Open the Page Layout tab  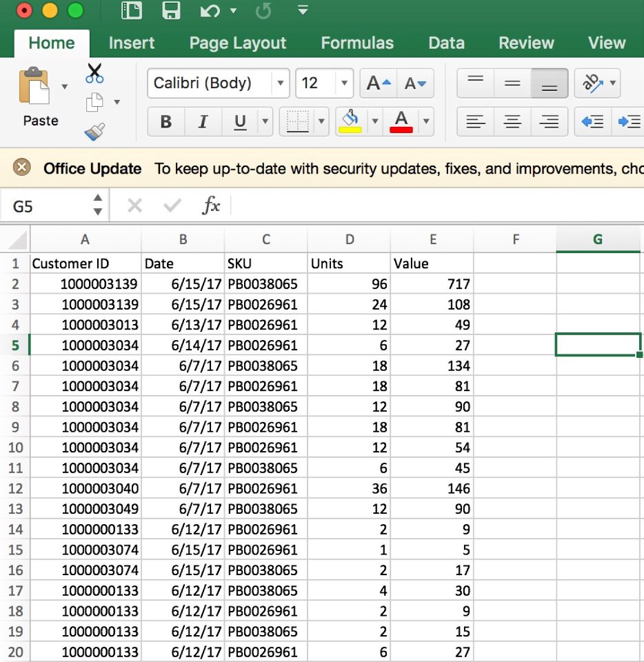tap(237, 43)
